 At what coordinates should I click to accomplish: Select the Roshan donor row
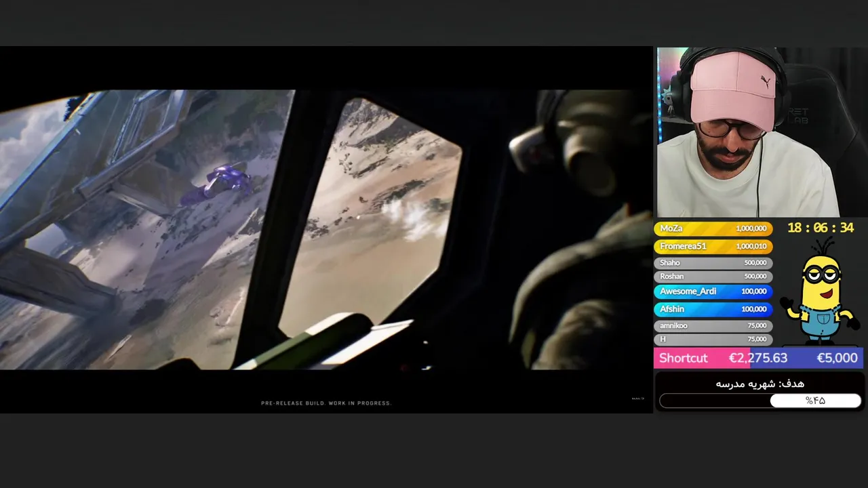click(x=713, y=277)
